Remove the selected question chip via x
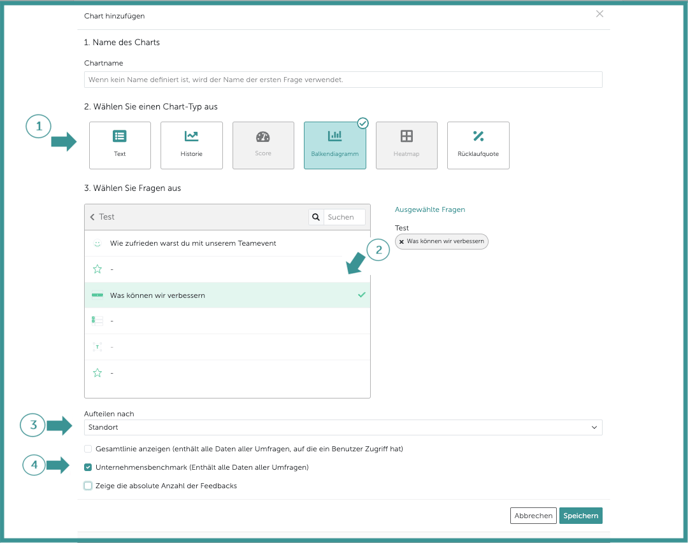Image resolution: width=688 pixels, height=543 pixels. [402, 242]
